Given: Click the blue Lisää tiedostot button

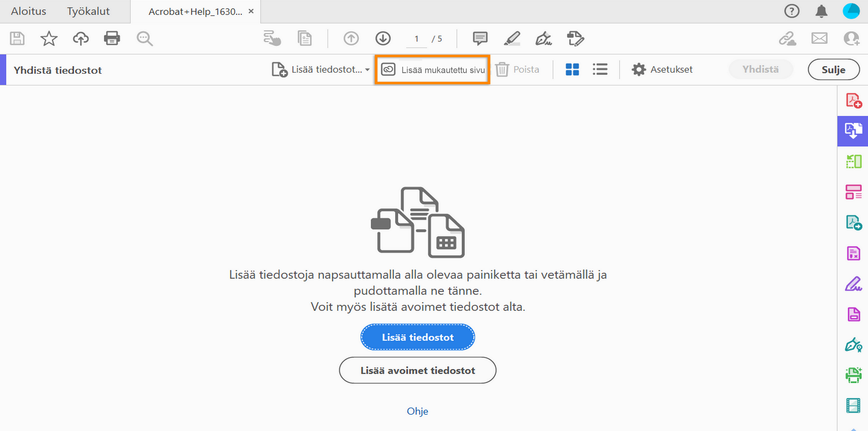Looking at the screenshot, I should tap(418, 337).
